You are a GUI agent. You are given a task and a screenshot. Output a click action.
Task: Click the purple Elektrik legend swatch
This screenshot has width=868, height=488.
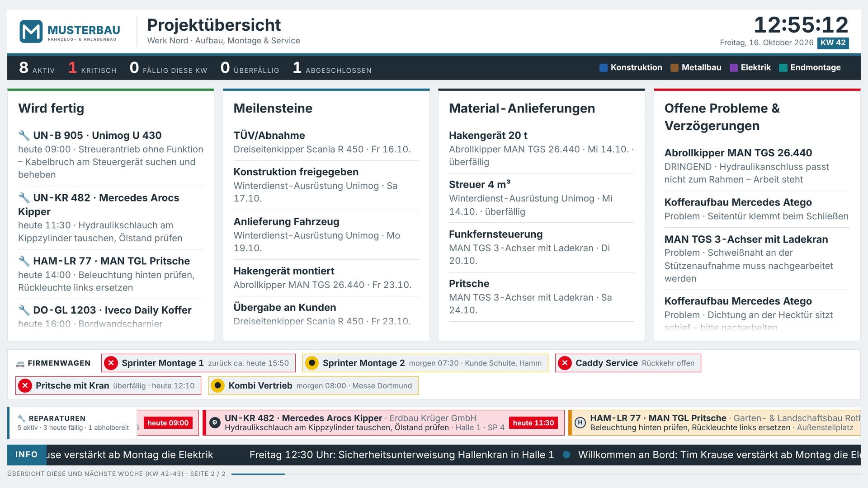click(733, 68)
